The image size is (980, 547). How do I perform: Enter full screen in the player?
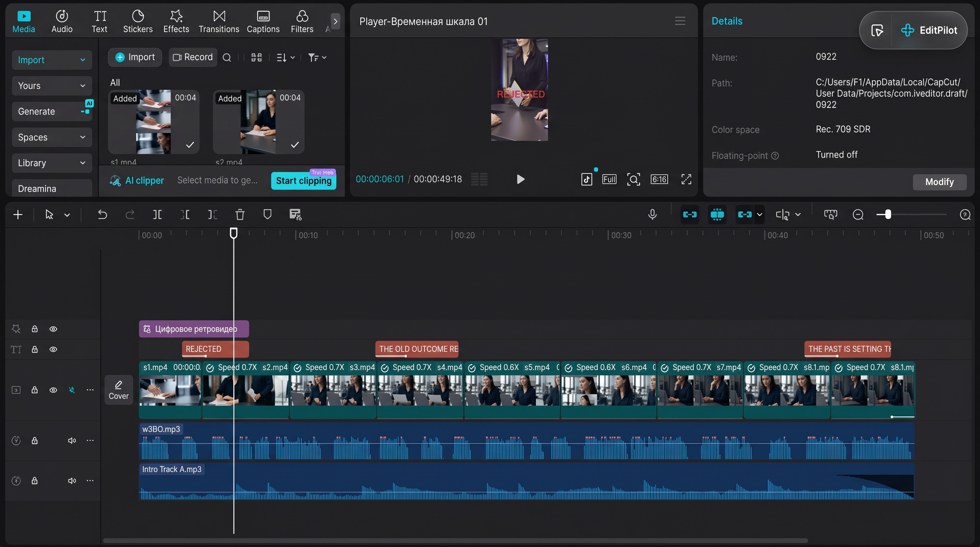point(686,179)
